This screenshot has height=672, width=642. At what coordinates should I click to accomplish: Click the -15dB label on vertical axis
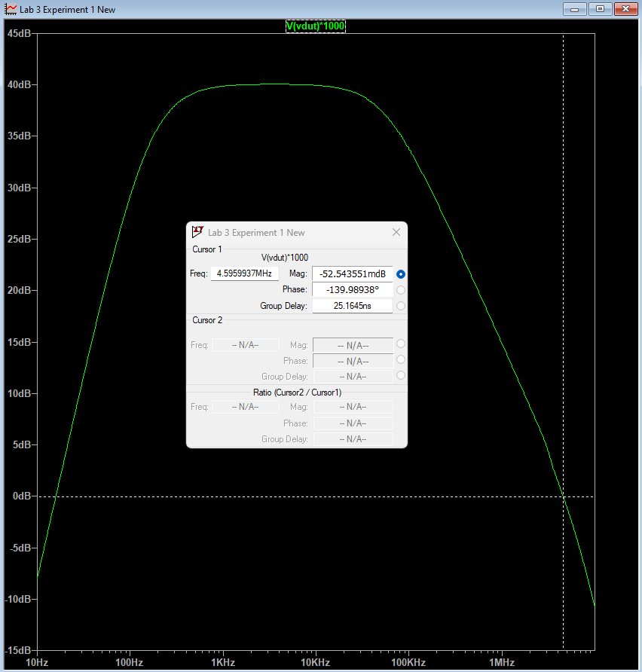18,651
